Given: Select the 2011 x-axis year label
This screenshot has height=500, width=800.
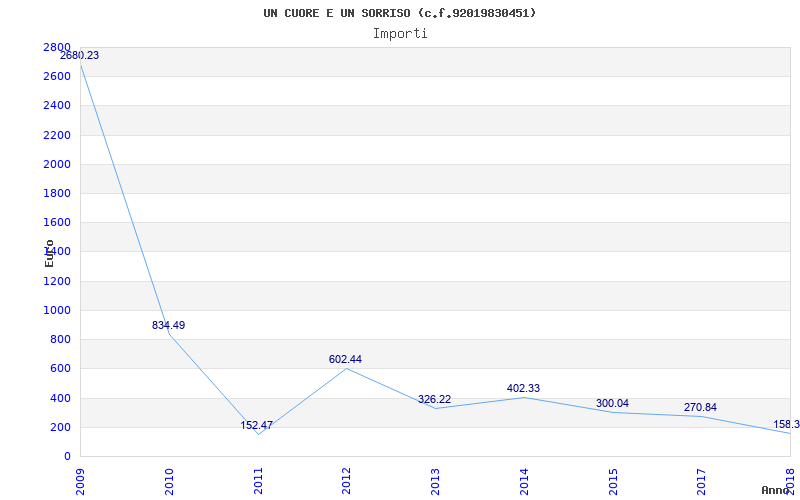Looking at the screenshot, I should click(258, 481).
